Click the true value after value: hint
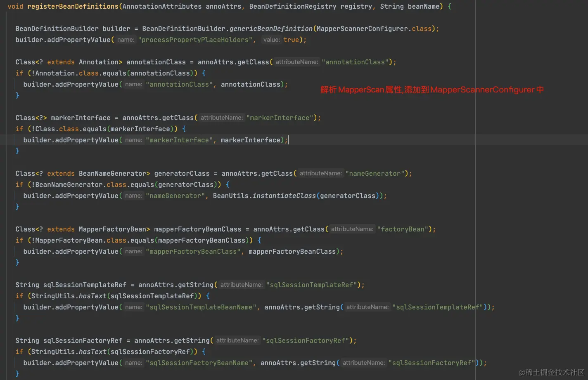This screenshot has width=588, height=380. [x=291, y=40]
